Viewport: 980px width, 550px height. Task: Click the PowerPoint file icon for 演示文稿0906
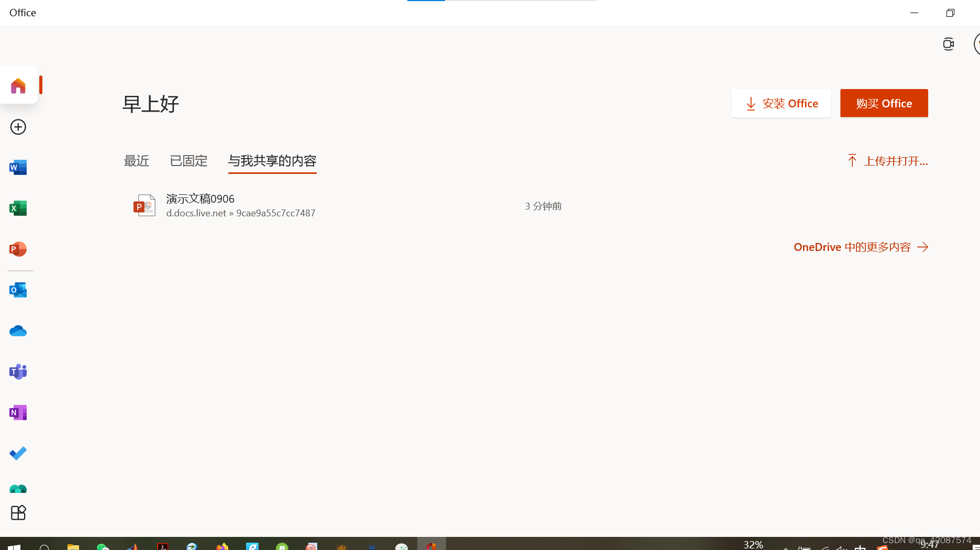click(x=144, y=205)
